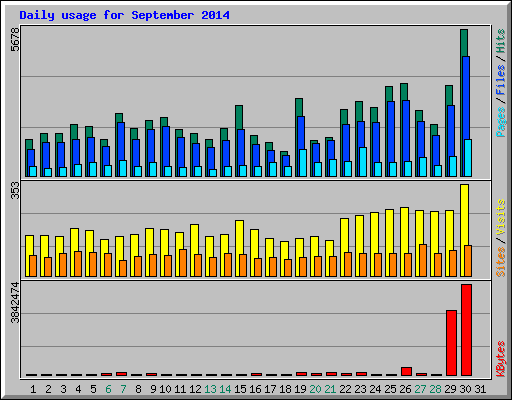
Task: Click the green Hits bar for day 19
Action: coord(299,107)
